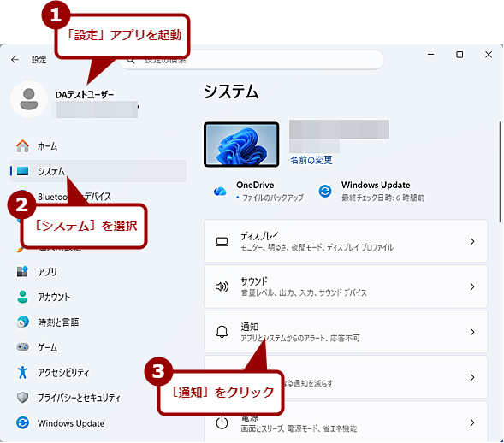Minimize the Settings window
Screen dimensions: 504x443
(x=430, y=55)
